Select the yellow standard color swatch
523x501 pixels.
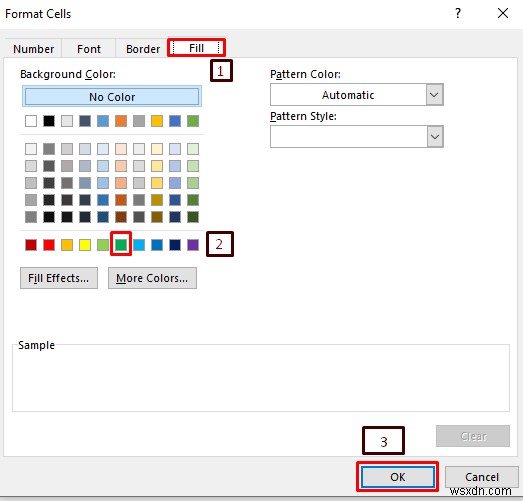click(x=85, y=245)
